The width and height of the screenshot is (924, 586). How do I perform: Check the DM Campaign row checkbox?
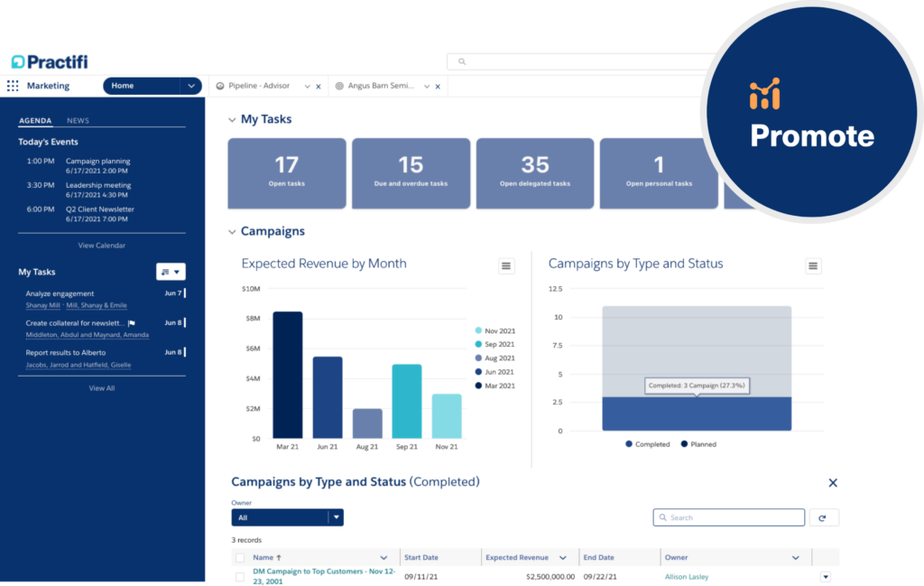coord(240,577)
